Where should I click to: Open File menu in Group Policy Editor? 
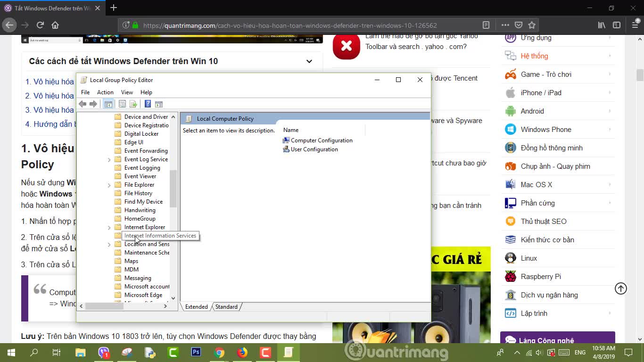point(85,92)
